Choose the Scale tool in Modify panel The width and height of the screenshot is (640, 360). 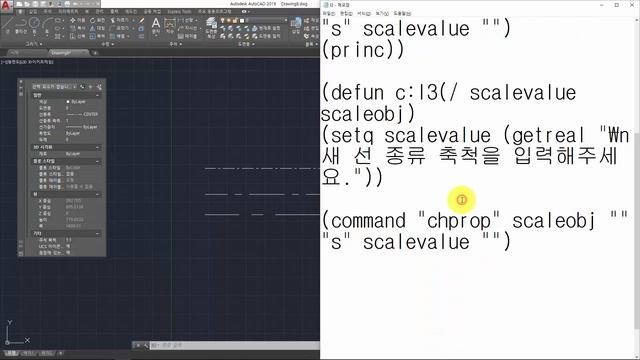coord(98,36)
